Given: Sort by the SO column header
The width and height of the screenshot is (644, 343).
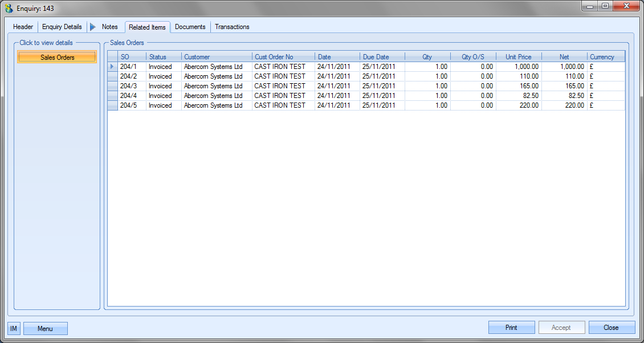Looking at the screenshot, I should (x=132, y=57).
